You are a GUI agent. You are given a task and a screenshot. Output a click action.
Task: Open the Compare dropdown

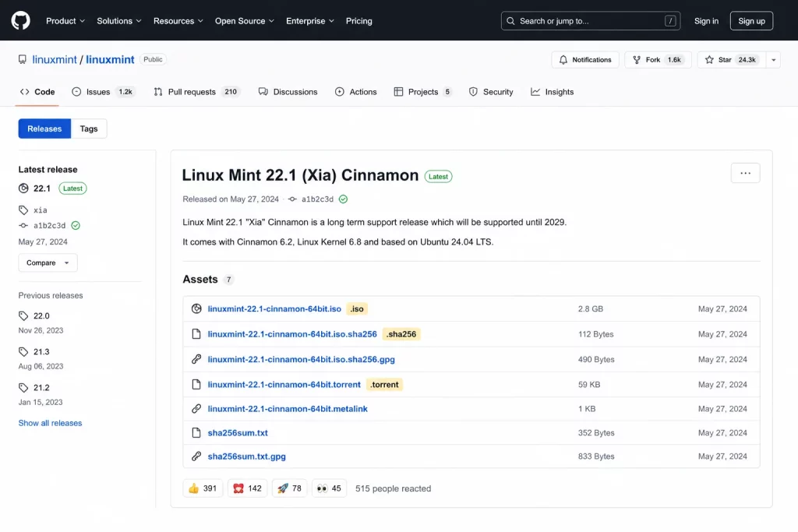48,262
